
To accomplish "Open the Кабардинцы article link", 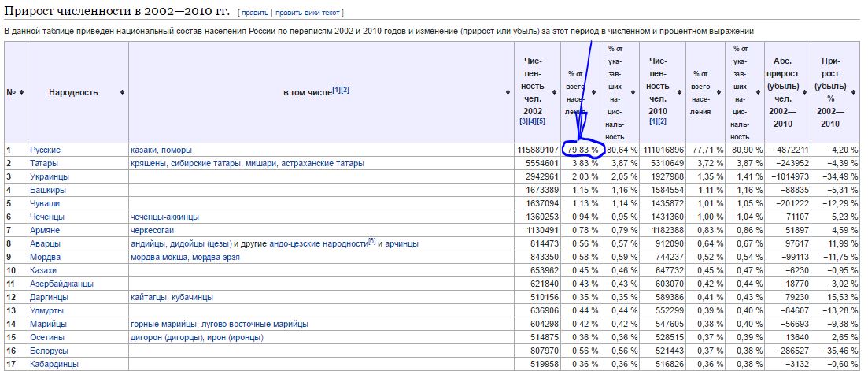I will (x=54, y=364).
